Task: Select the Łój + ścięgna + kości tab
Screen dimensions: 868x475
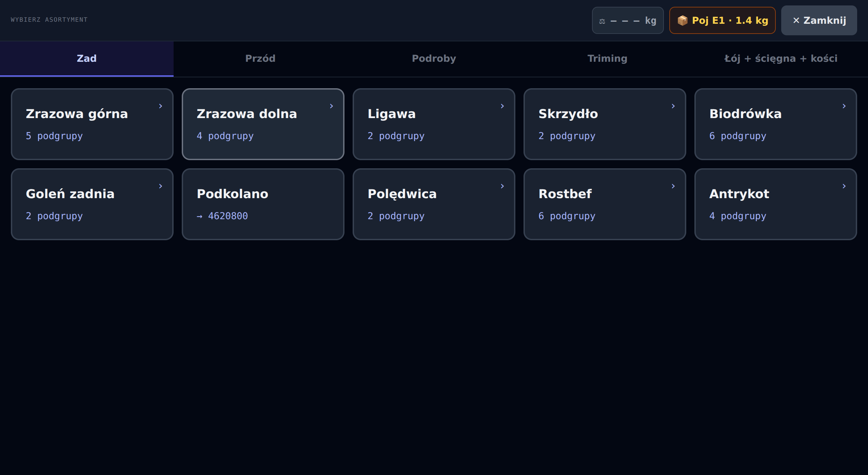Action: point(781,59)
